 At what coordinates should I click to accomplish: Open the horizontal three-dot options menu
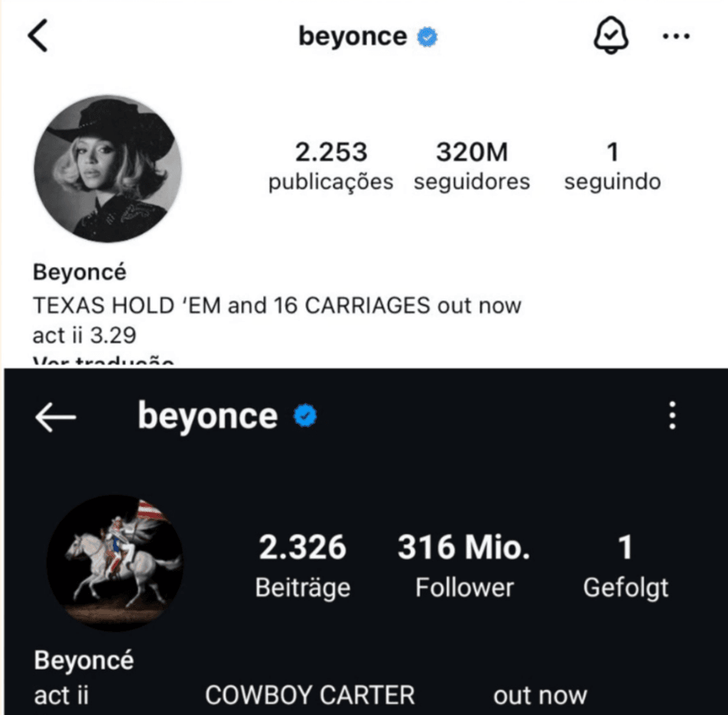click(675, 36)
